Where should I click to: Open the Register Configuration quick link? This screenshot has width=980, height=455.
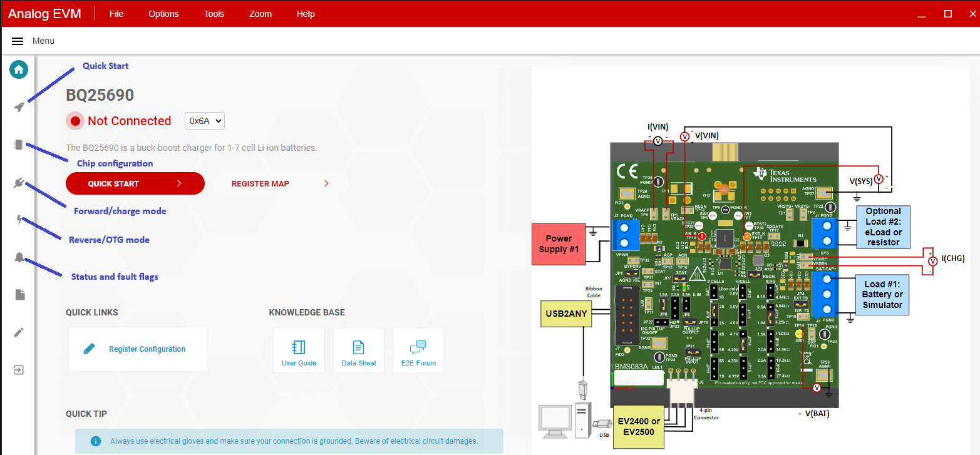[x=138, y=349]
